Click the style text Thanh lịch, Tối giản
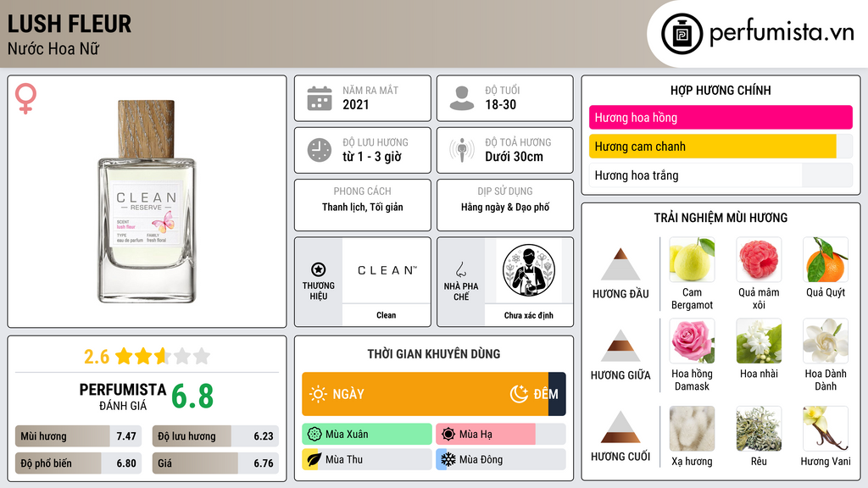The height and width of the screenshot is (488, 868). point(363,208)
